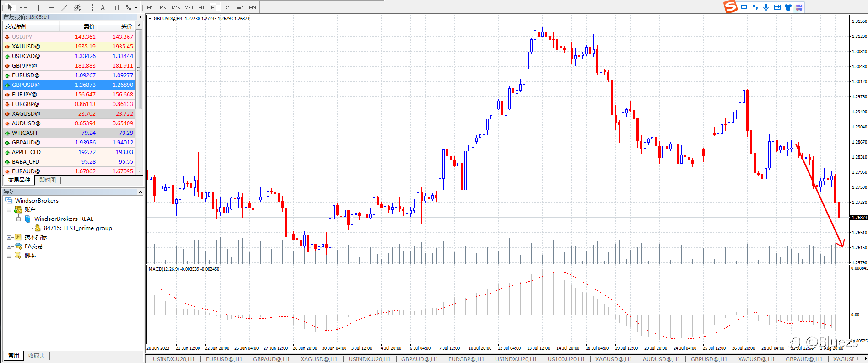The width and height of the screenshot is (868, 363).
Task: Toggle Sogou punctuation mode icon
Action: tap(755, 7)
